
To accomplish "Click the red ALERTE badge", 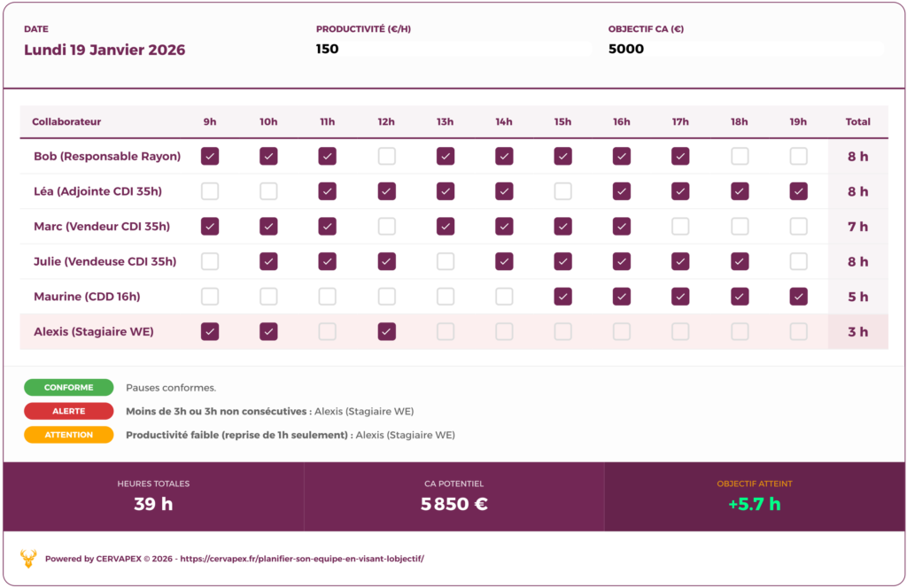I will [x=69, y=411].
